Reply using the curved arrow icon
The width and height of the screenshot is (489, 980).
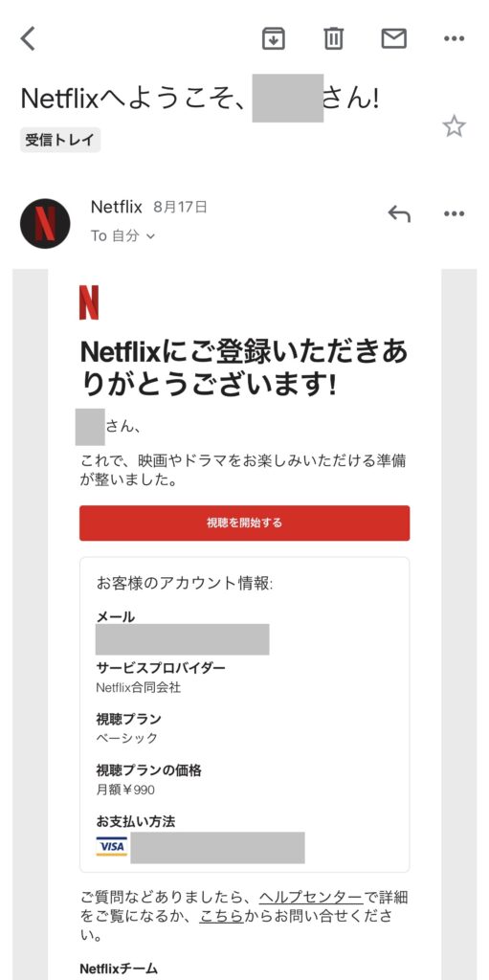[x=399, y=214]
